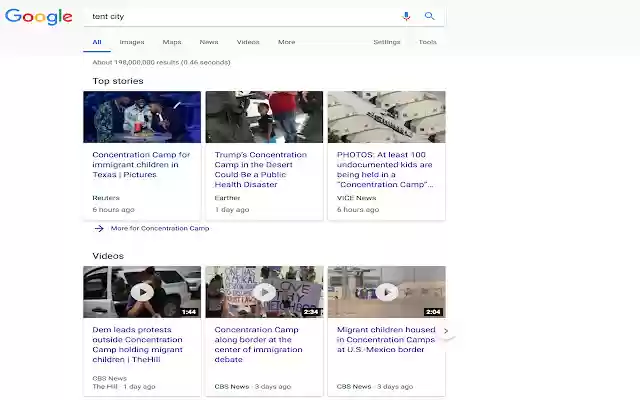Expand the More menu
This screenshot has width=640, height=400.
tap(287, 42)
